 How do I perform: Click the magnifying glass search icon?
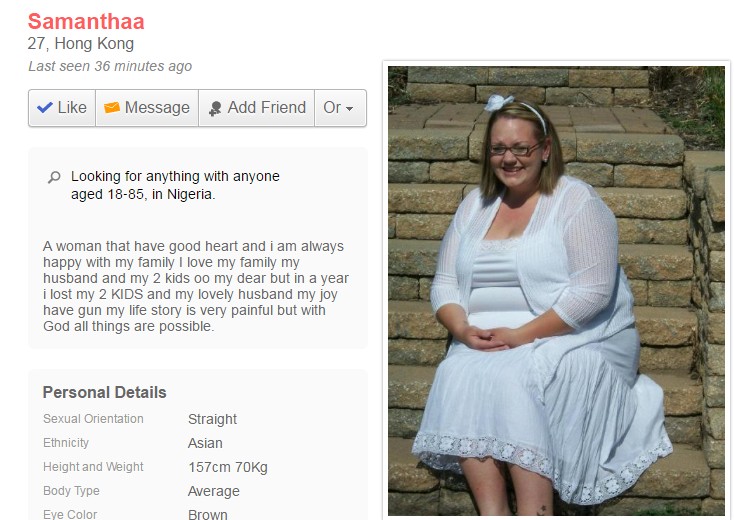click(x=54, y=177)
